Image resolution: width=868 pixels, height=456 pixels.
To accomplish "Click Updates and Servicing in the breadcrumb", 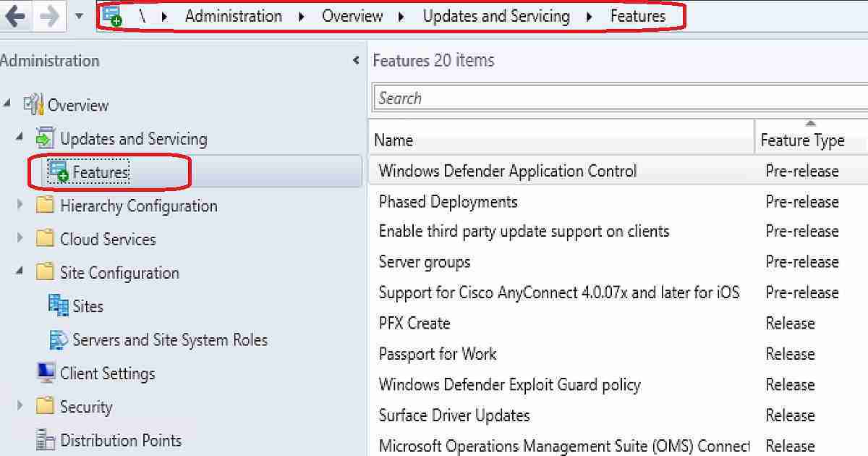I will coord(496,15).
